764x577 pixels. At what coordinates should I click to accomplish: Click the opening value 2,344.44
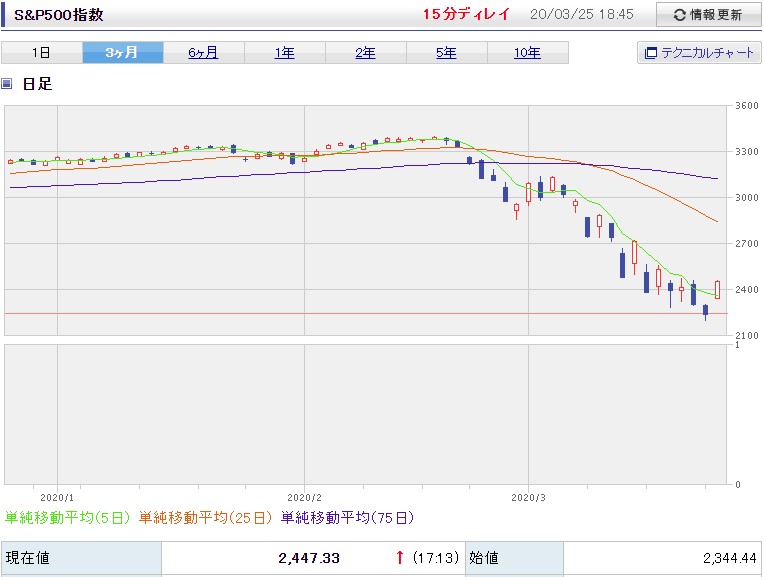point(729,558)
